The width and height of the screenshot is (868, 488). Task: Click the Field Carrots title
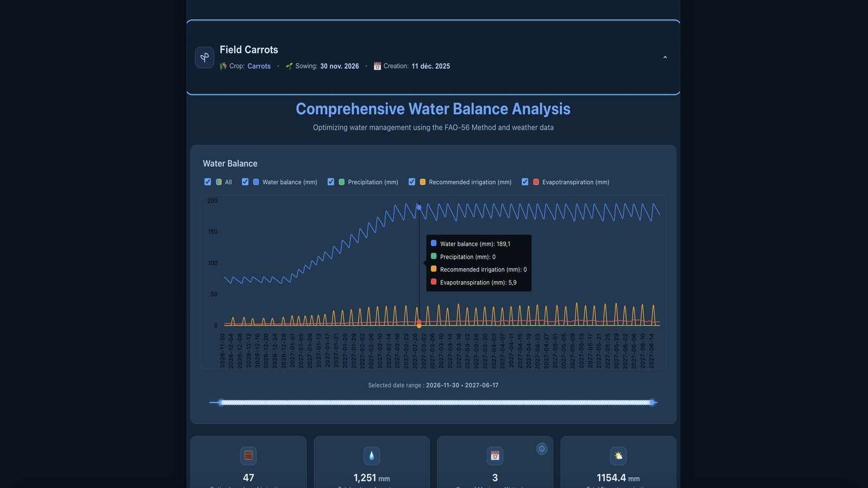tap(248, 50)
